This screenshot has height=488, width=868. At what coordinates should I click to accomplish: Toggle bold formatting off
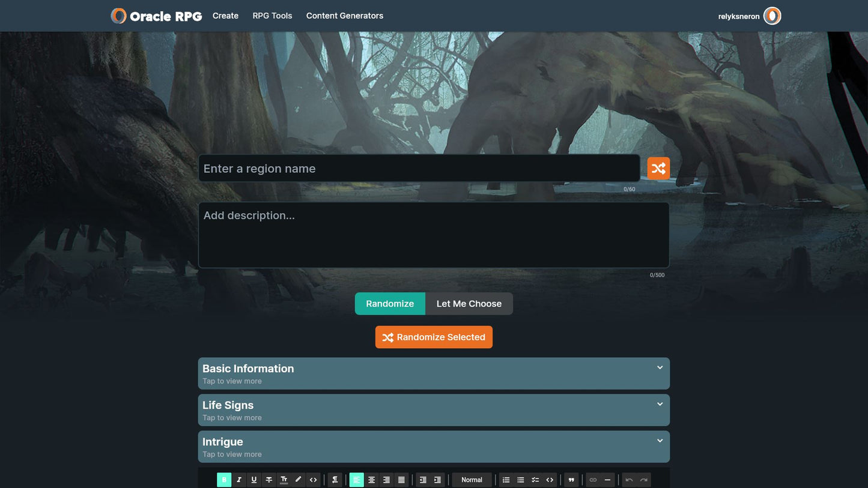click(x=224, y=480)
